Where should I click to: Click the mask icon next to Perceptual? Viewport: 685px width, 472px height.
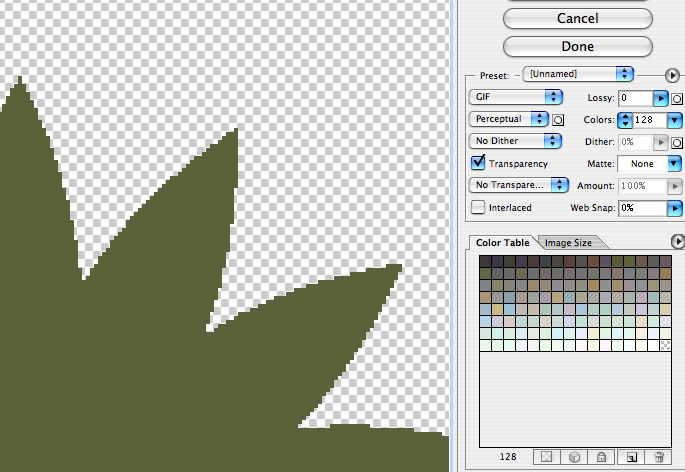(x=558, y=119)
